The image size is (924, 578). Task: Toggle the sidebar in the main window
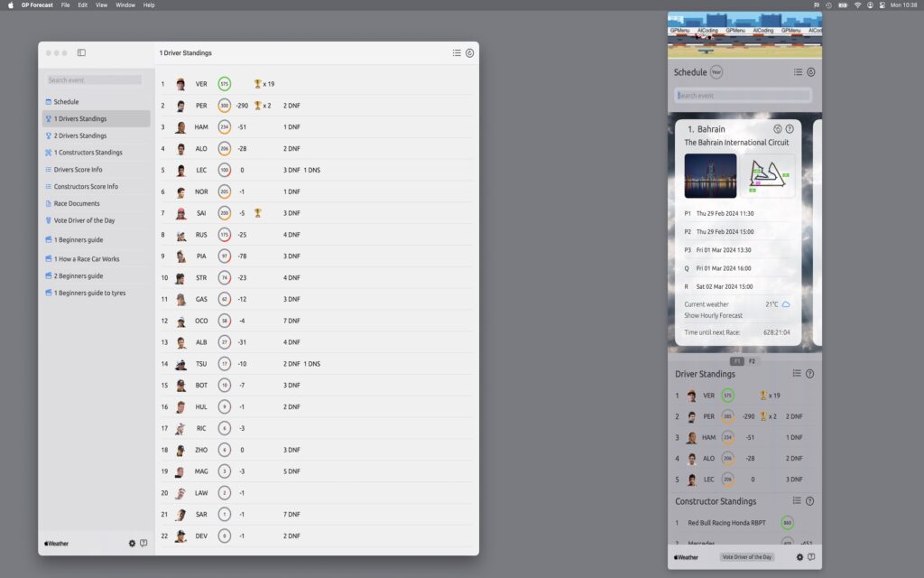81,52
